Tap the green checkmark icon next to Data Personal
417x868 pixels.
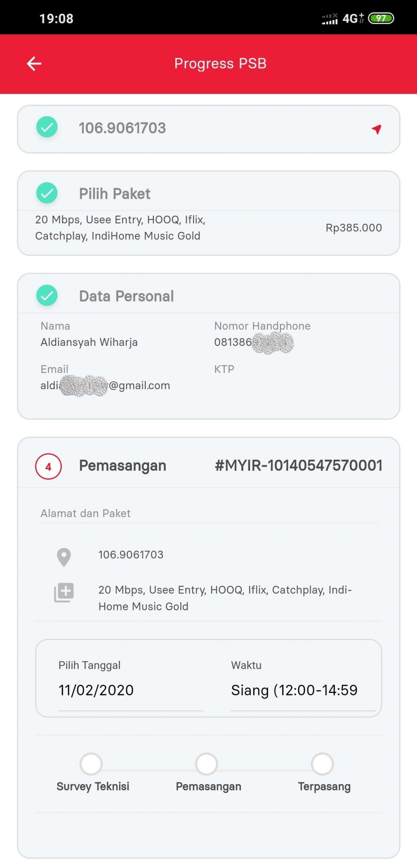[47, 295]
